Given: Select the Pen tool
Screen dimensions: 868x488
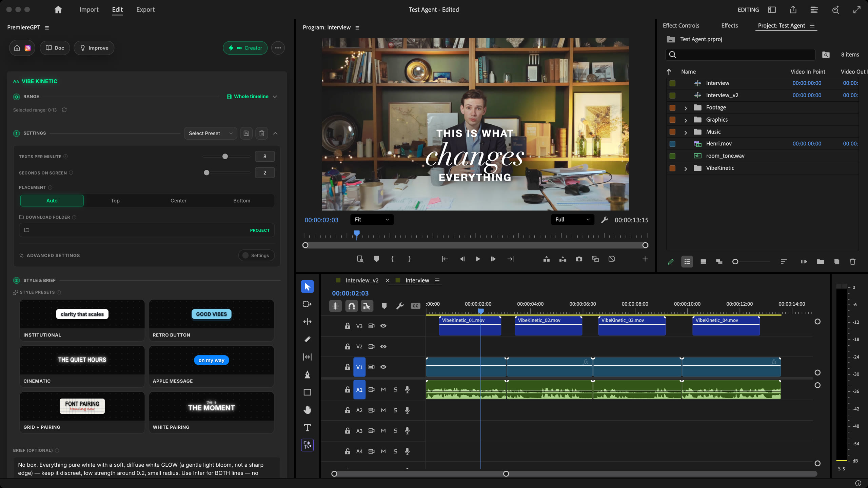Looking at the screenshot, I should (307, 374).
